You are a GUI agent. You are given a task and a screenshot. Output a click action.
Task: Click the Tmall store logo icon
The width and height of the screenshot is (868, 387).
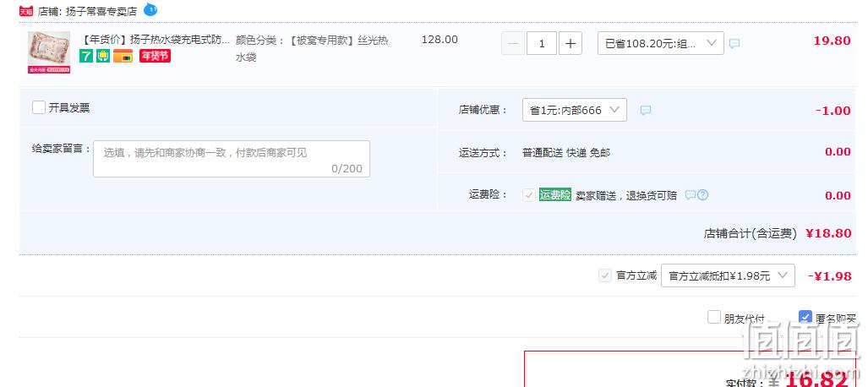26,11
